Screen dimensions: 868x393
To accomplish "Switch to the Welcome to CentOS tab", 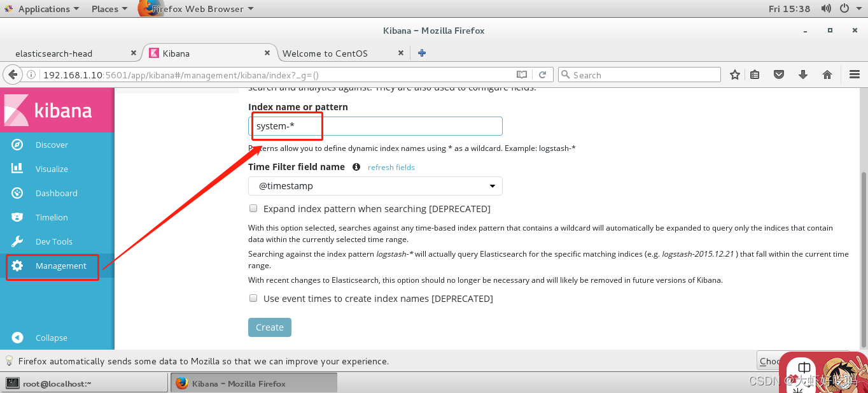I will point(325,54).
